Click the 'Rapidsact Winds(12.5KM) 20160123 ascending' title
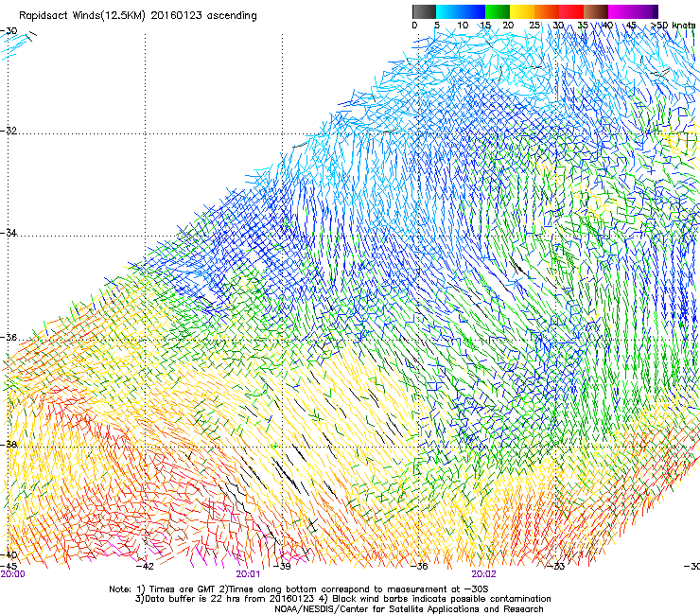700x615 pixels. [x=138, y=16]
